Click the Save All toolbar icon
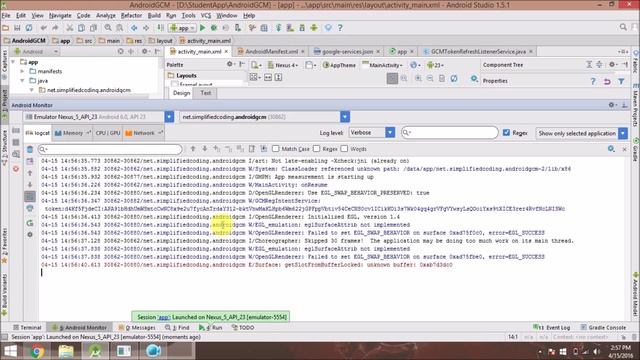This screenshot has width=640, height=360. tap(17, 28)
